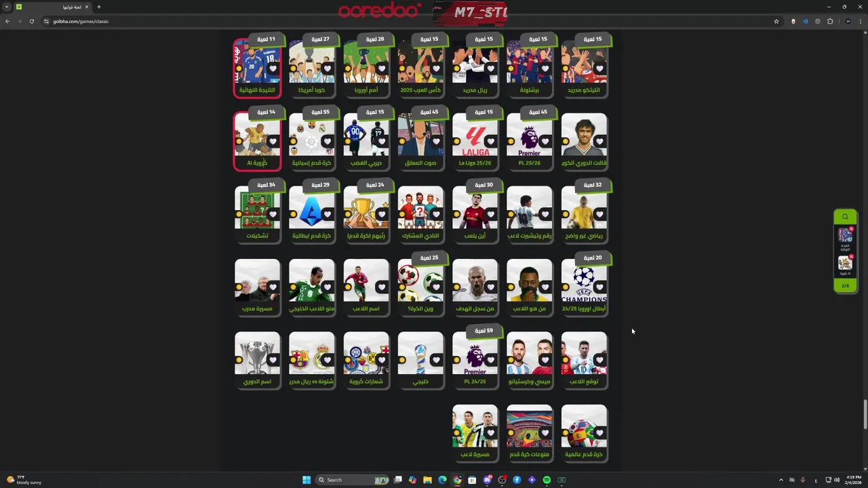Favorite the برشلونة card with its heart
Viewport: 868px width, 488px height.
545,68
